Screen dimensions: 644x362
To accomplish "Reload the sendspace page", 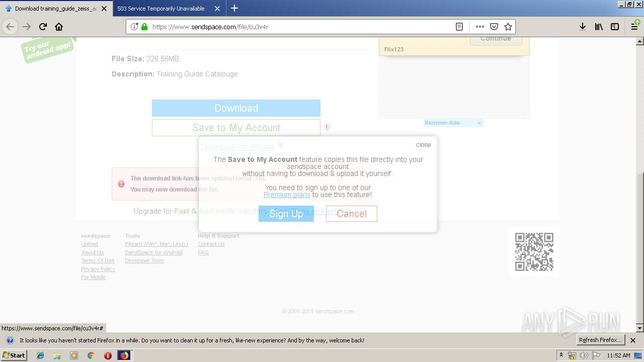I will coord(43,27).
